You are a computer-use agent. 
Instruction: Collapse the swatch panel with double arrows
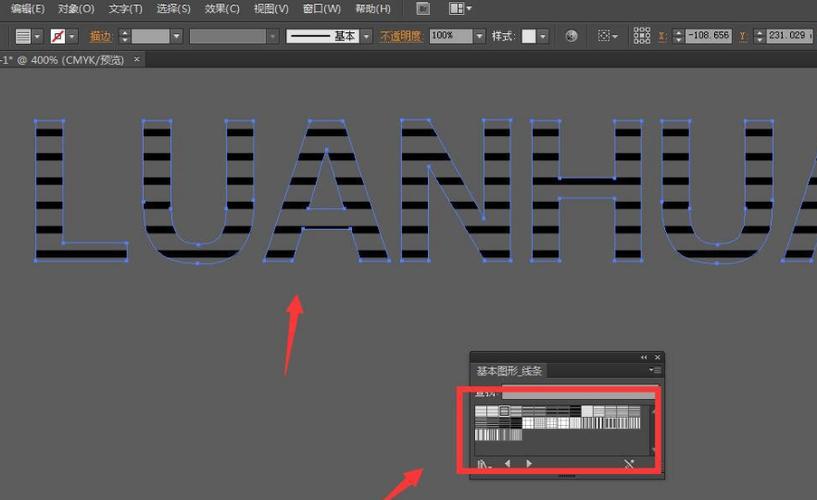(644, 357)
